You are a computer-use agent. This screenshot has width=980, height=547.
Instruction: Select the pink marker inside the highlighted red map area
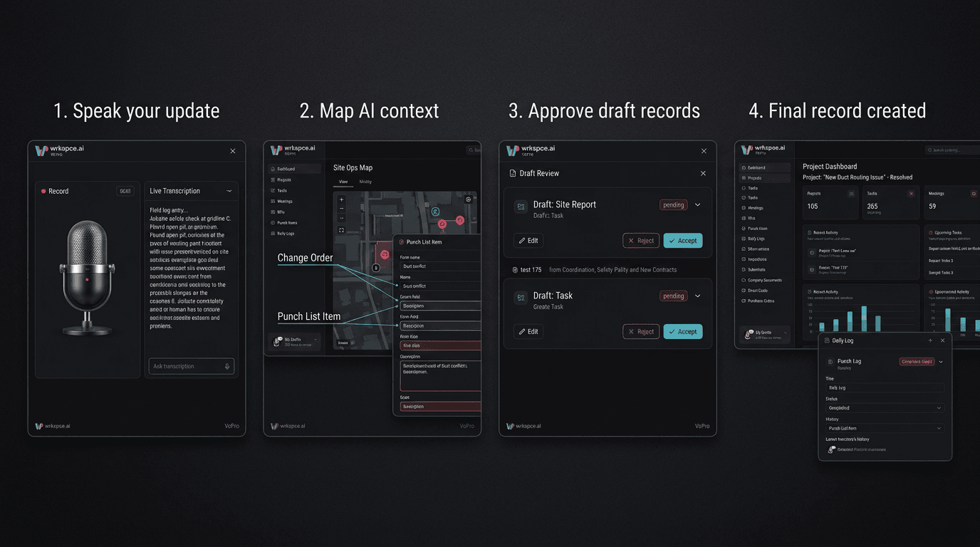pos(385,254)
